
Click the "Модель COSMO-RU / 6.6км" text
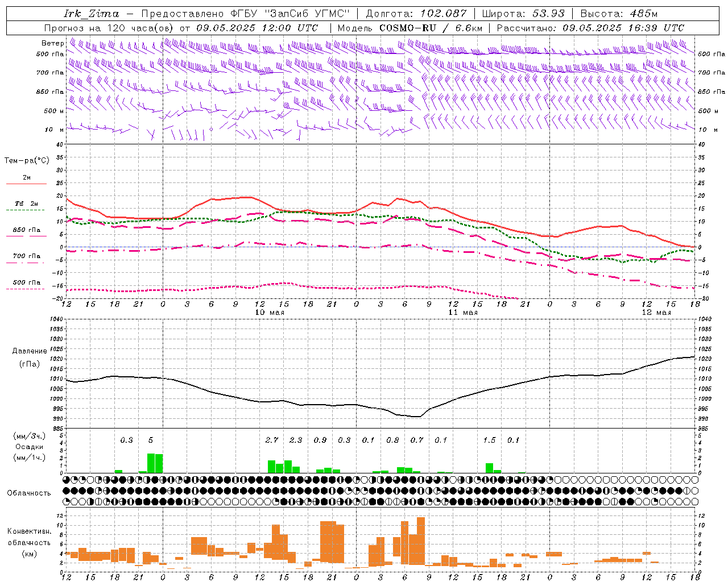409,28
